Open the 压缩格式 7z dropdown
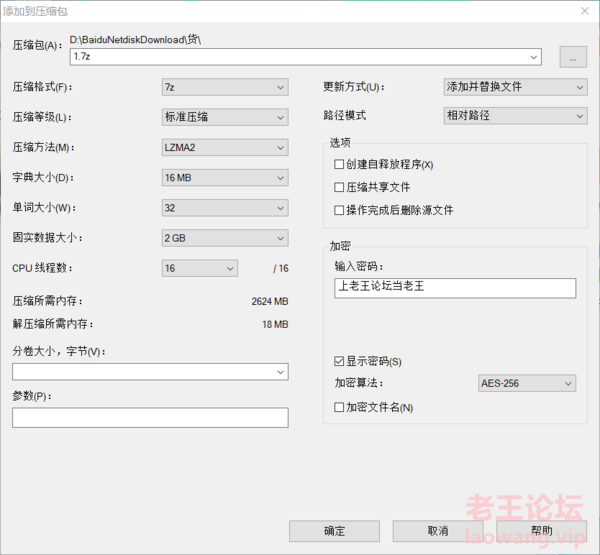Viewport: 600px width, 555px height. click(225, 87)
